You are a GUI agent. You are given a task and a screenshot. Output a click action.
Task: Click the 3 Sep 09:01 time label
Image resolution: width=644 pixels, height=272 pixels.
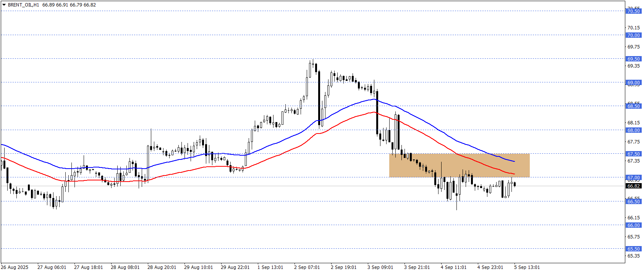[380, 267]
